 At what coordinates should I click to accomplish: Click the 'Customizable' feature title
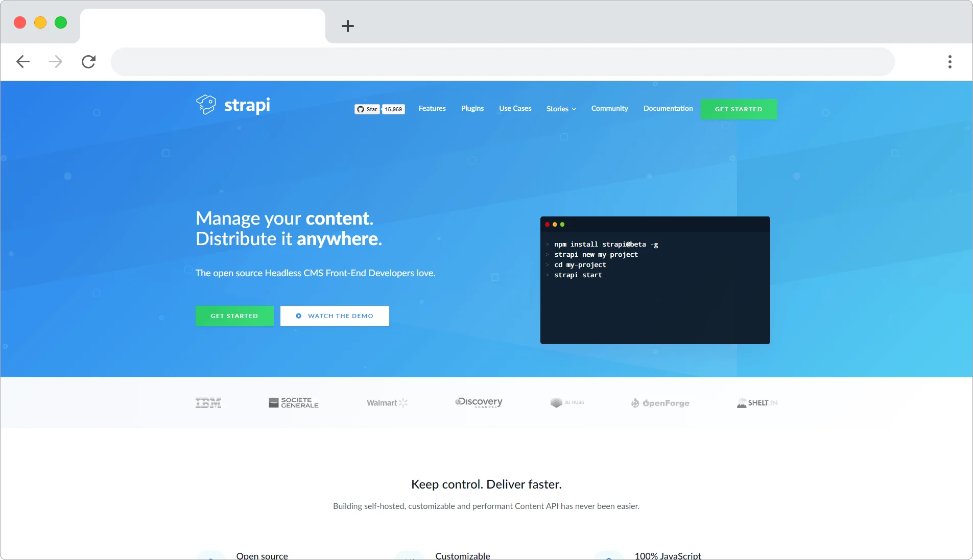point(463,555)
